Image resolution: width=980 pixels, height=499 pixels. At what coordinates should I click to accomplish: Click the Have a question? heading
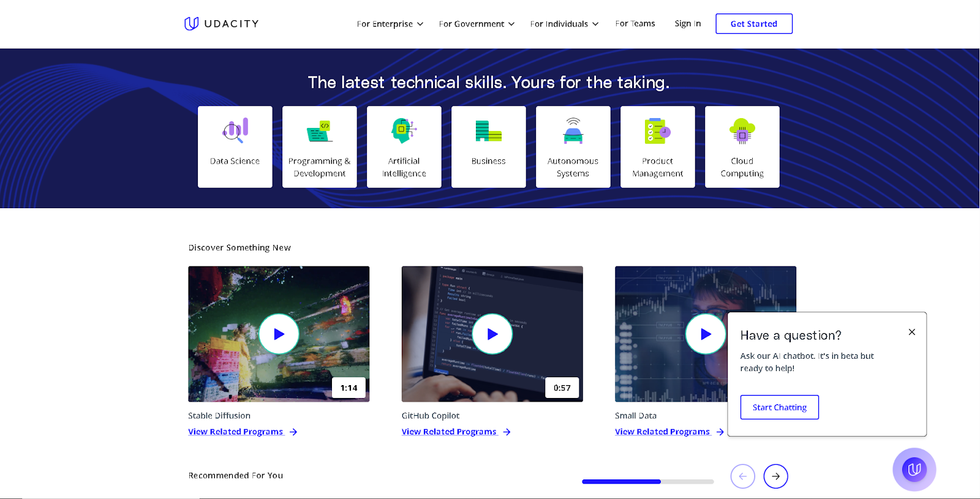coord(791,336)
